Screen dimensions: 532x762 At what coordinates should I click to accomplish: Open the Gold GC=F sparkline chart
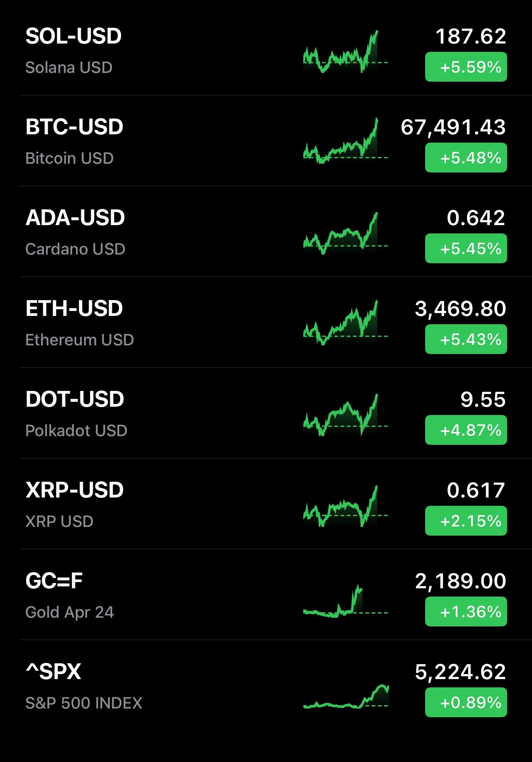click(x=346, y=601)
